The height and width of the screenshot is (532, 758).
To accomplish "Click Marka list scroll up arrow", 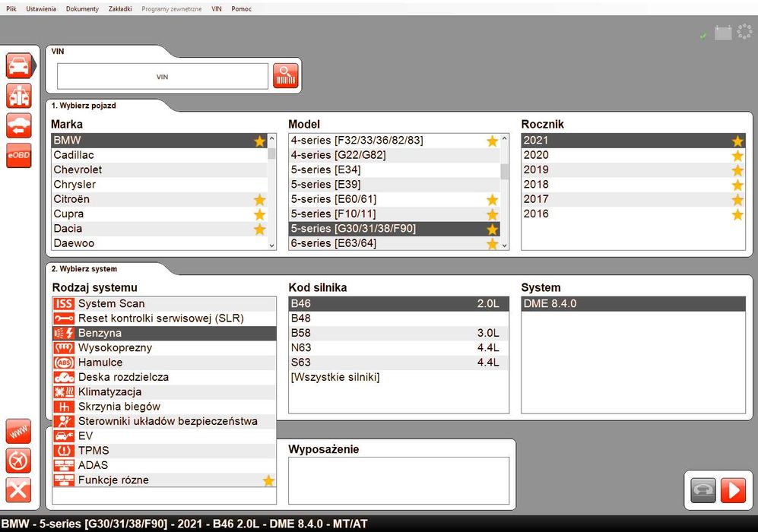I will coord(271,138).
